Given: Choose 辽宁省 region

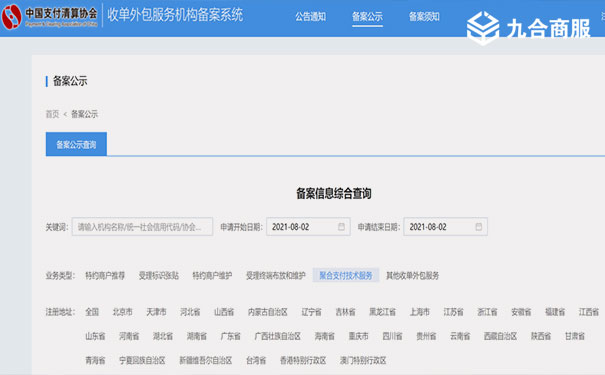Looking at the screenshot, I should tap(311, 312).
